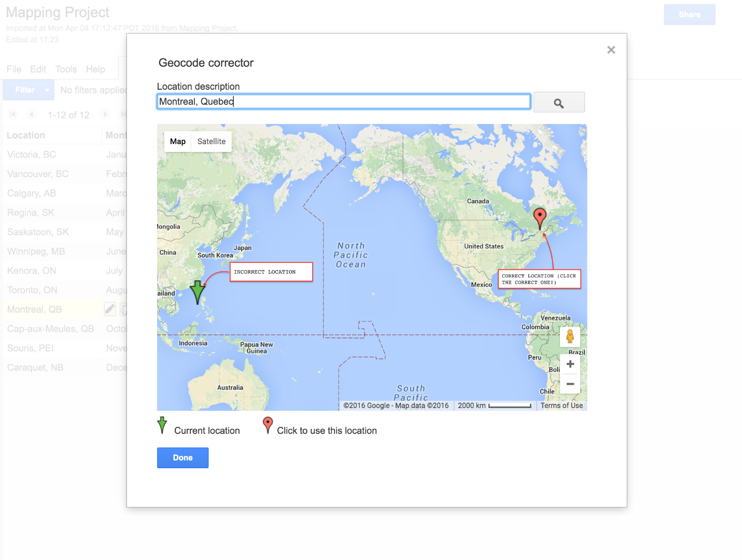Click the pencil edit icon in the Montreal row
Screen dimensions: 742x560
point(109,309)
